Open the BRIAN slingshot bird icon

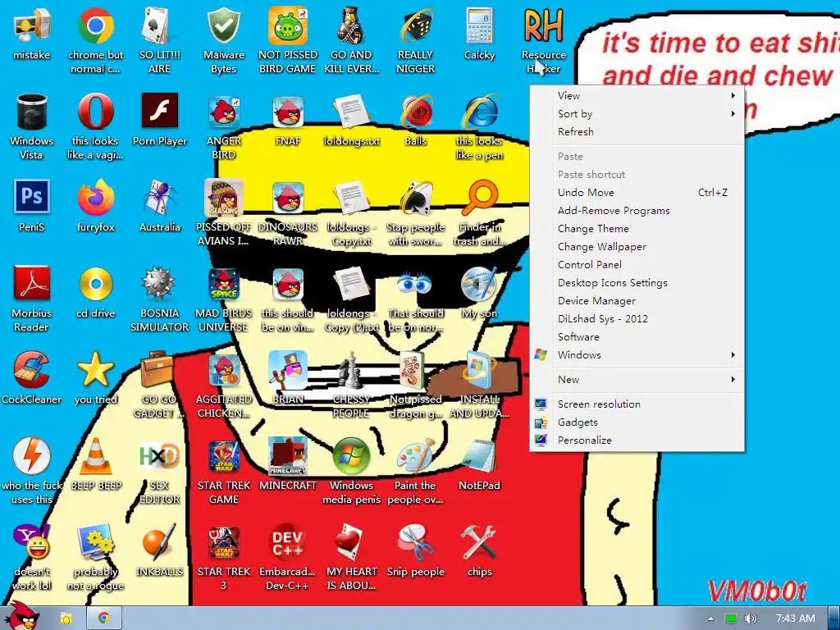point(288,370)
